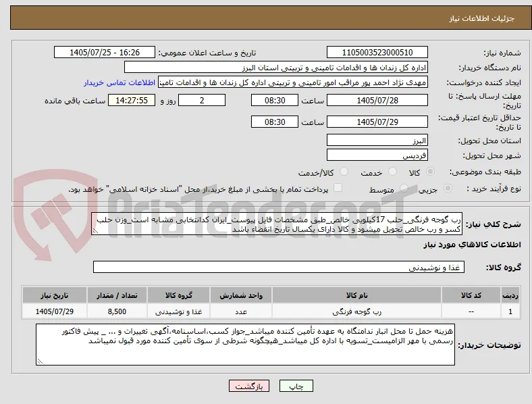Click the need number field 1105003523000510
The width and height of the screenshot is (532, 404).
coord(377,52)
